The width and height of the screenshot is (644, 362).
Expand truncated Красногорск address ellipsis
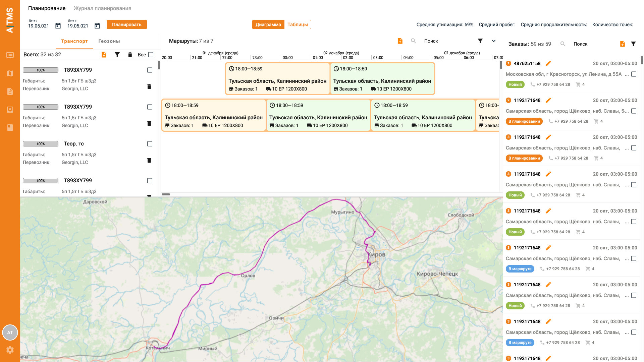point(627,74)
